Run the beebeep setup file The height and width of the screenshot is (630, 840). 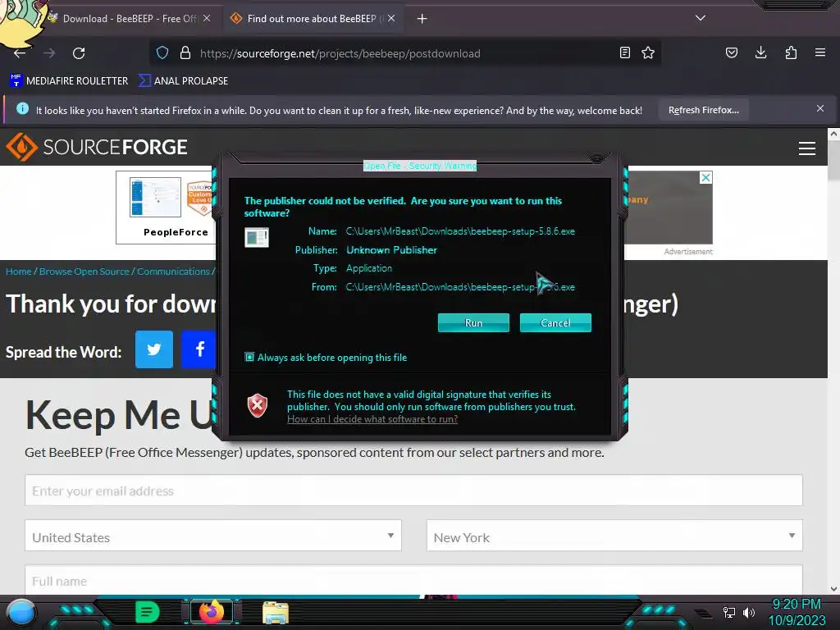473,322
